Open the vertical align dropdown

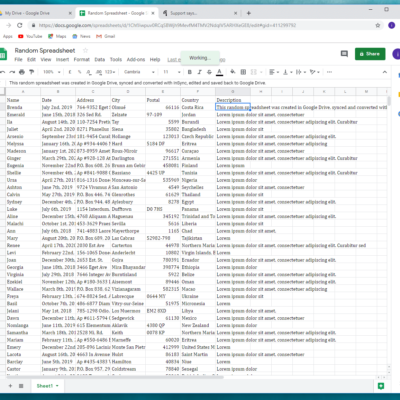[x=287, y=72]
